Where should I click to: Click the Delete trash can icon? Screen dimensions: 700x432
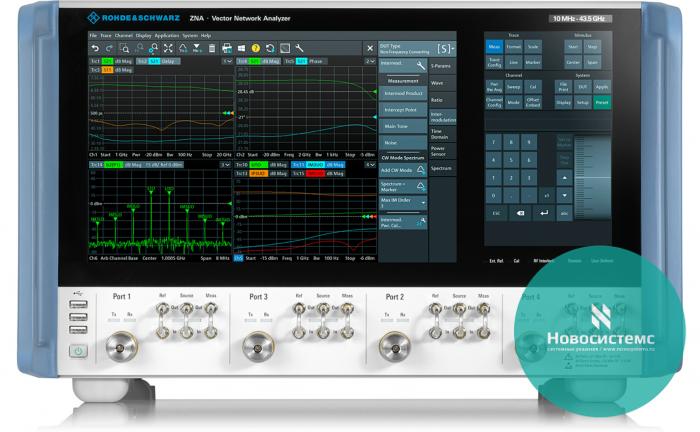(x=211, y=48)
